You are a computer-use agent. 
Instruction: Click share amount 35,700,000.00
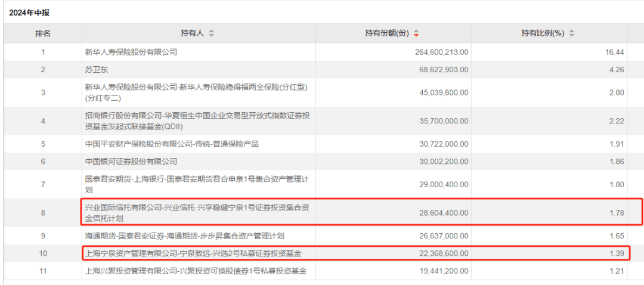(444, 120)
